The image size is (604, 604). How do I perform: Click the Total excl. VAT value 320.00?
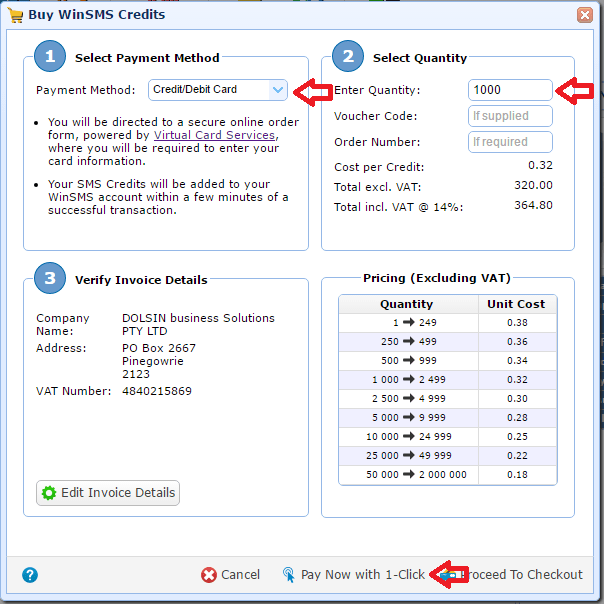(534, 185)
